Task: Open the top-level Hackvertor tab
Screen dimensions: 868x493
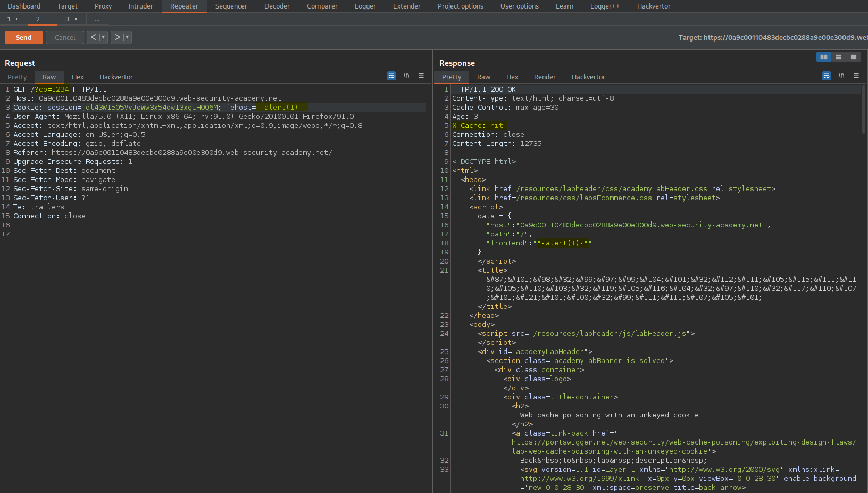Action: pos(654,6)
